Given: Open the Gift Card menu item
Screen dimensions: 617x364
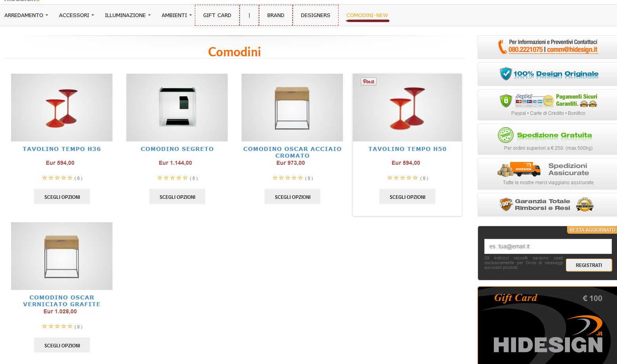Looking at the screenshot, I should click(217, 15).
